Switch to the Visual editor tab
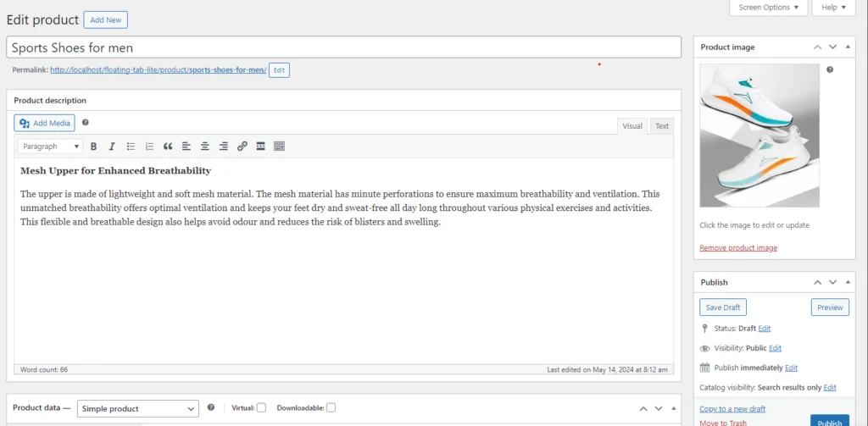Viewport: 868px width, 426px height. (632, 126)
